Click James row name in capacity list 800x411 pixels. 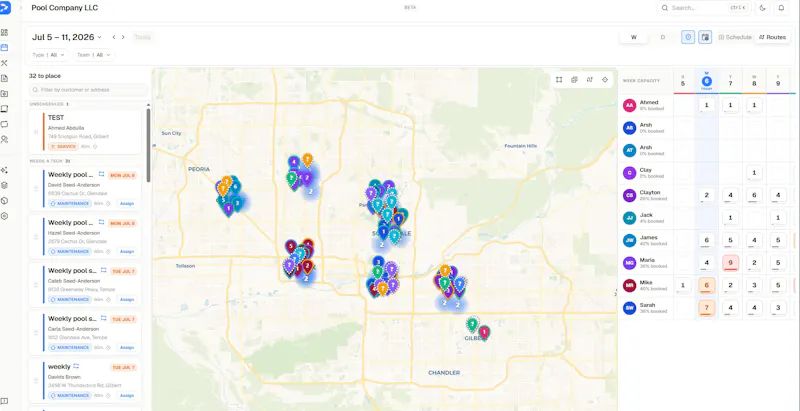pos(649,237)
